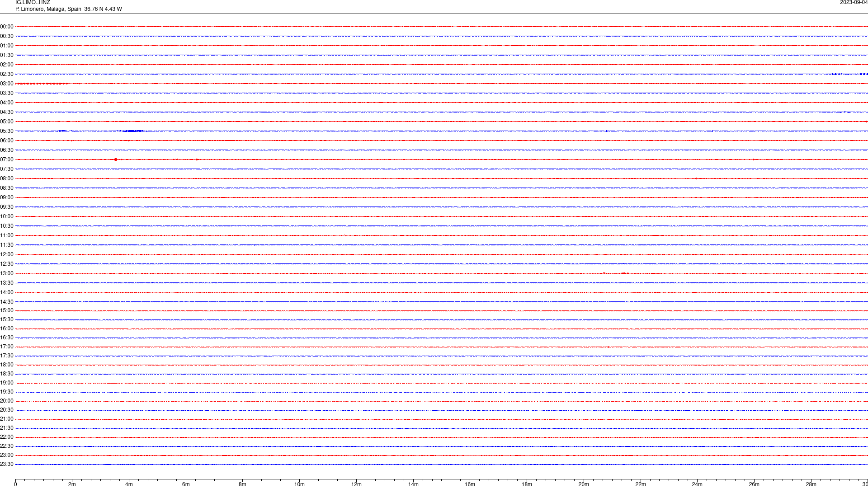Select the 13:00 trace time label

tap(7, 273)
